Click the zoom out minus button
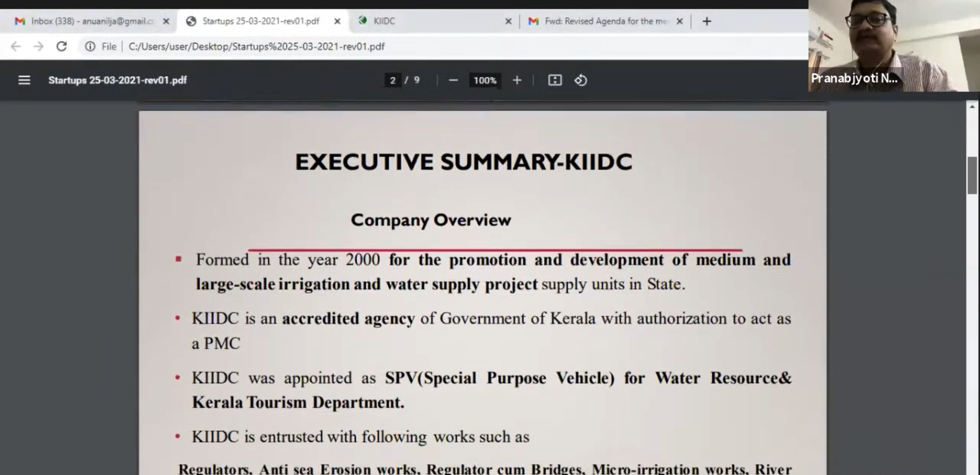Screen dimensions: 980x475 coord(453,80)
